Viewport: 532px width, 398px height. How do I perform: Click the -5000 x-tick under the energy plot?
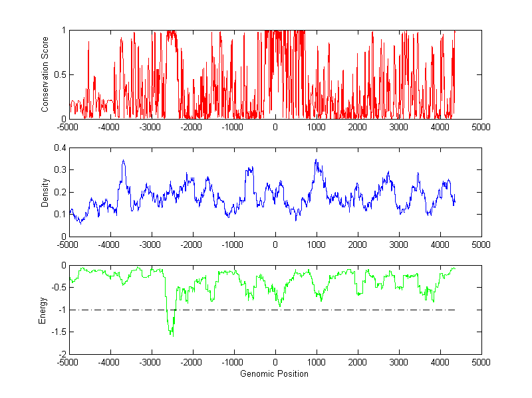point(68,362)
